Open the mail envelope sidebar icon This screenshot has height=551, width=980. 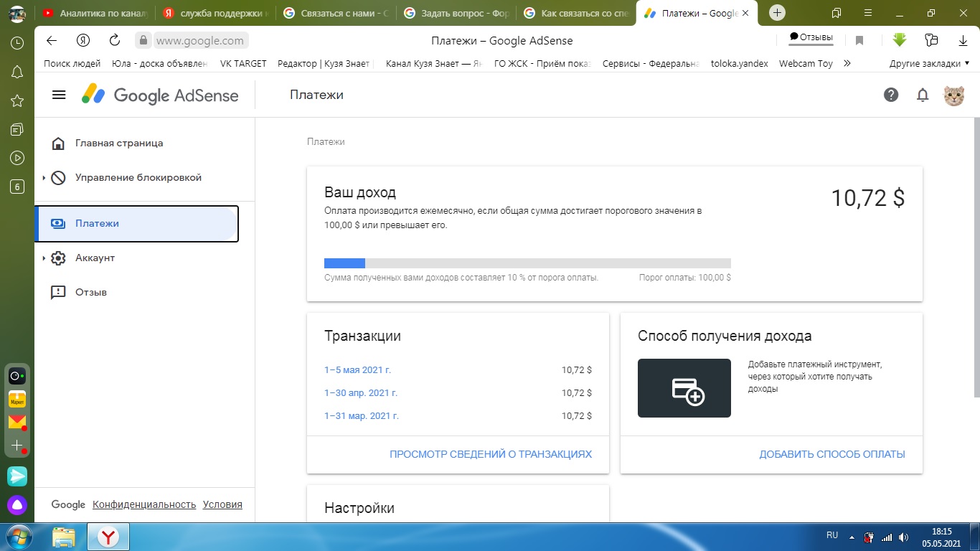click(x=17, y=422)
